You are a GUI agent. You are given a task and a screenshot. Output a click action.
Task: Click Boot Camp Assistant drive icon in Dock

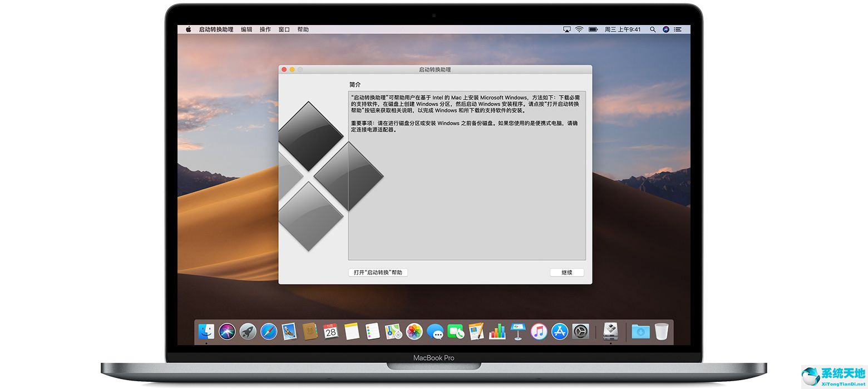[610, 332]
